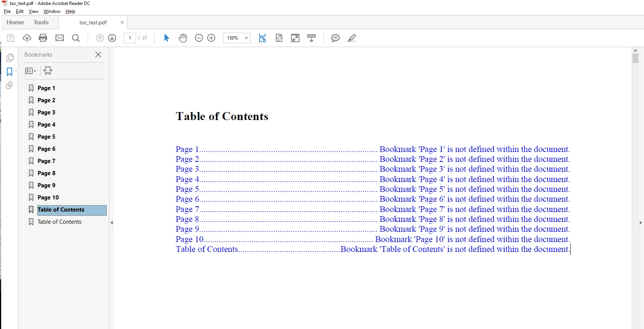Select the Page 7 bookmark

(x=46, y=161)
